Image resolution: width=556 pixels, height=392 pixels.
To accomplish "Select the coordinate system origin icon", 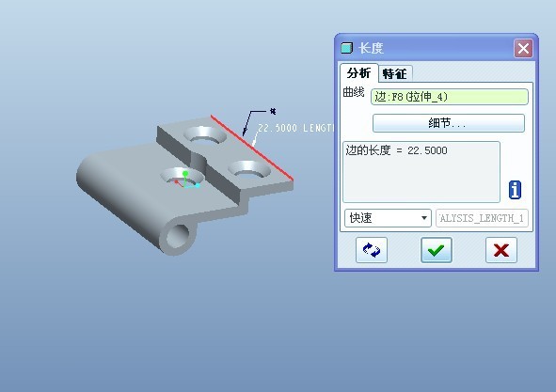I will click(186, 180).
